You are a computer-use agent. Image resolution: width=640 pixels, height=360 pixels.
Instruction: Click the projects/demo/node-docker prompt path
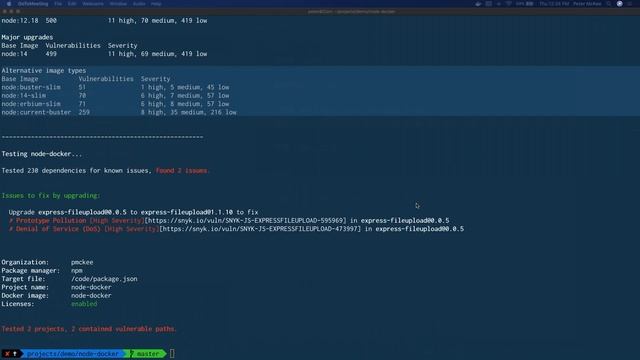(x=73, y=353)
